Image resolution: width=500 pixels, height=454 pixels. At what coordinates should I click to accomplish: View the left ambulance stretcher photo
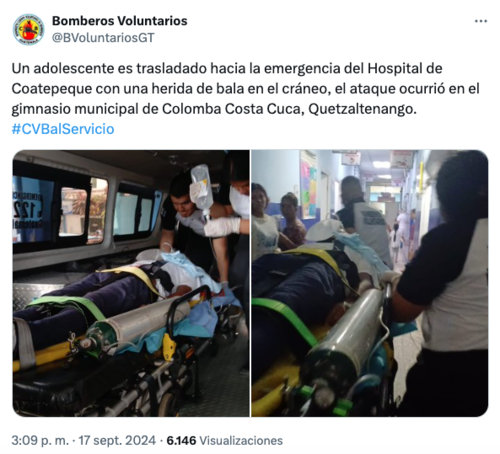coord(131,283)
